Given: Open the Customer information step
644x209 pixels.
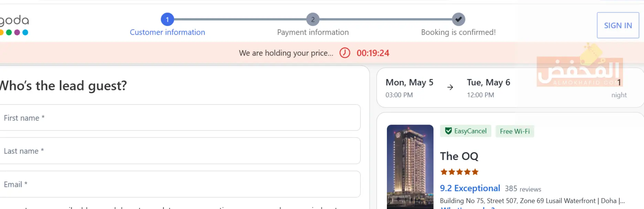Looking at the screenshot, I should coord(167,32).
